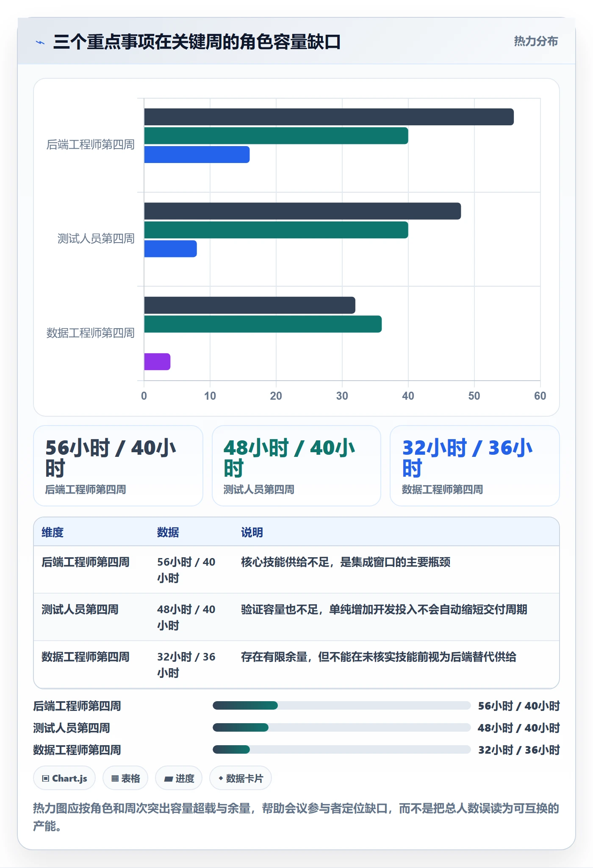This screenshot has height=868, width=593.
Task: Click the 32小时 / 36小时 value beside the progress bar
Action: (519, 750)
